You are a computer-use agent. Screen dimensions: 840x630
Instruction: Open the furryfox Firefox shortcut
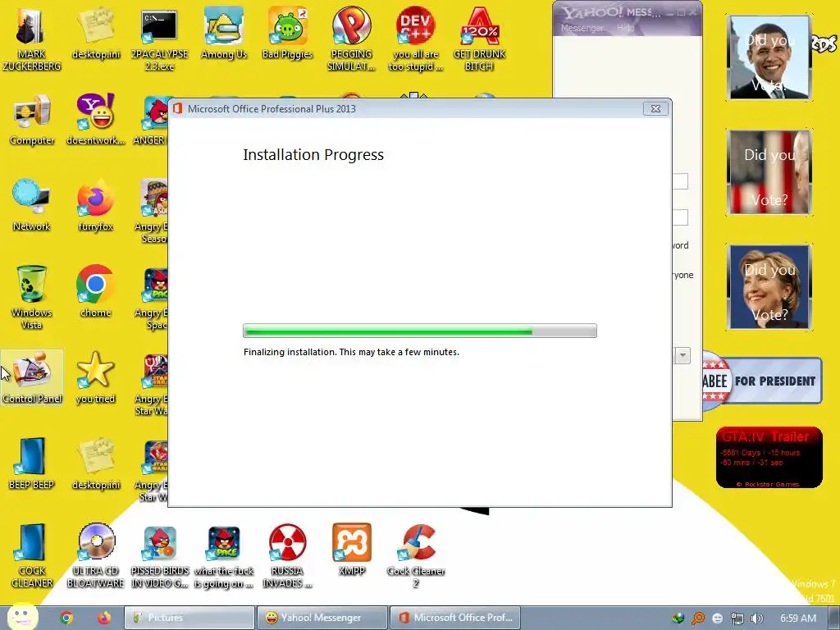pos(95,205)
